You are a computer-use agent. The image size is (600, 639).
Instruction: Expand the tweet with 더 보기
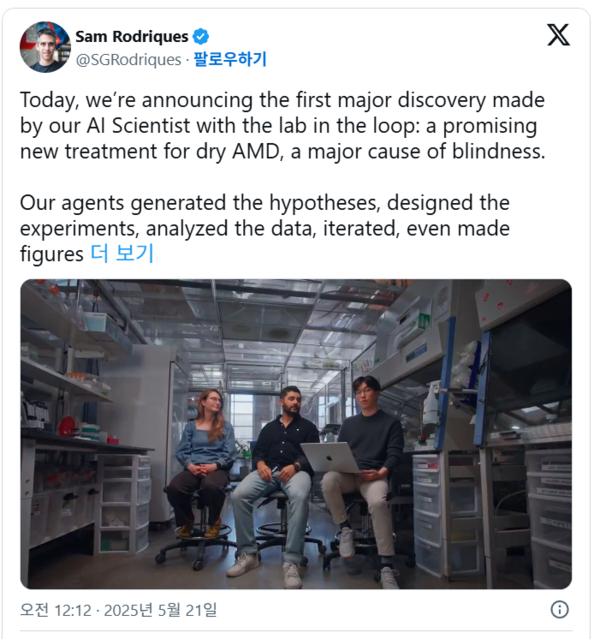point(122,254)
